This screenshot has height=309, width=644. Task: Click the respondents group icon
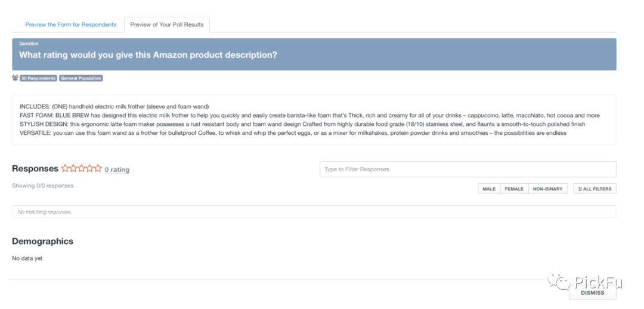(x=15, y=78)
